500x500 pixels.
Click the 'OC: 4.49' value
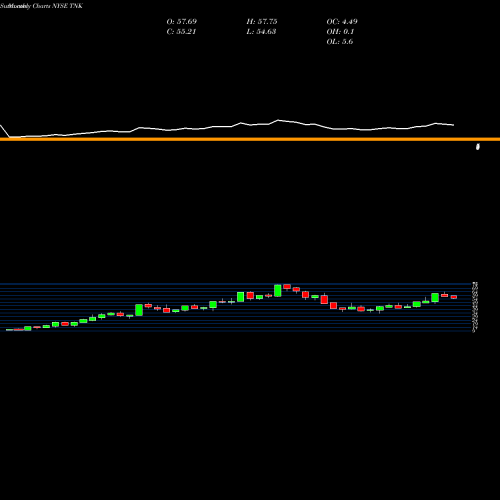click(342, 22)
